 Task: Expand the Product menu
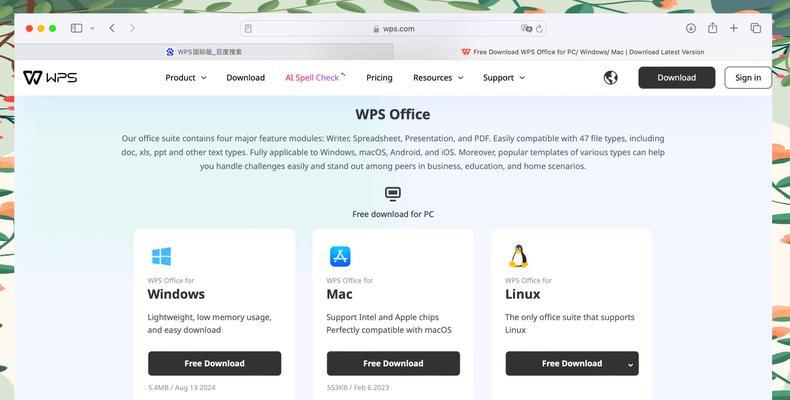tap(186, 78)
